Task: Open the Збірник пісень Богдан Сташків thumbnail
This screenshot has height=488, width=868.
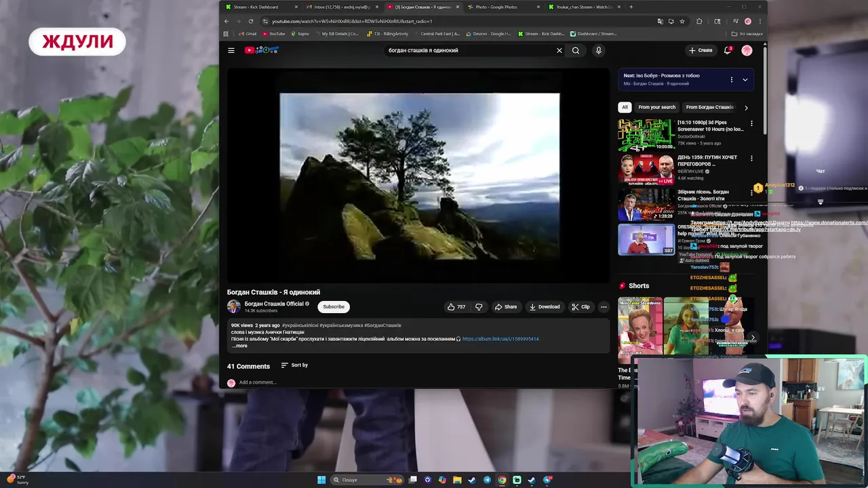Action: [646, 205]
